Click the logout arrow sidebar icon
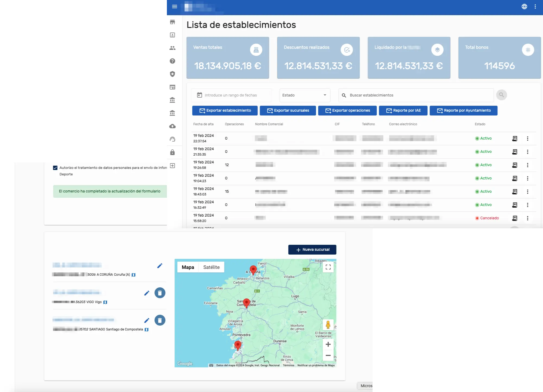 click(172, 165)
